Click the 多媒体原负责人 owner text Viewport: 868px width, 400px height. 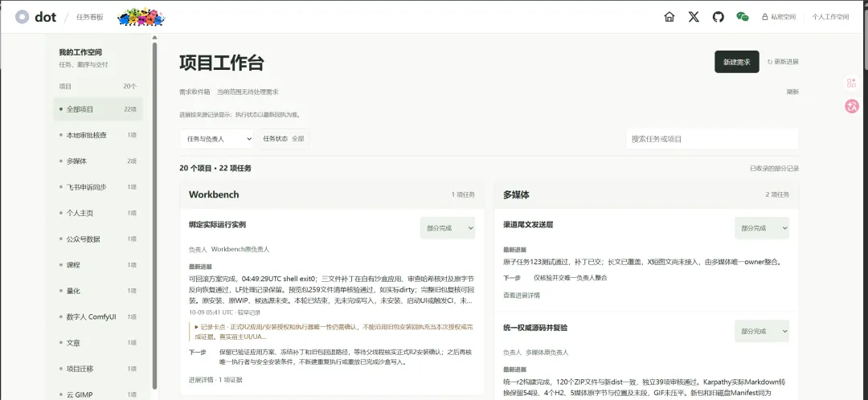(x=547, y=353)
